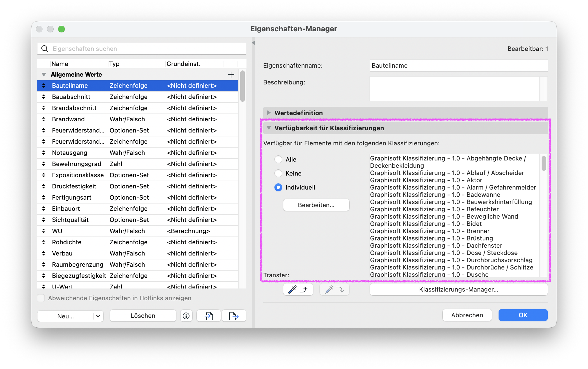The width and height of the screenshot is (588, 369).
Task: Click reorder handle of WU row
Action: coord(44,231)
